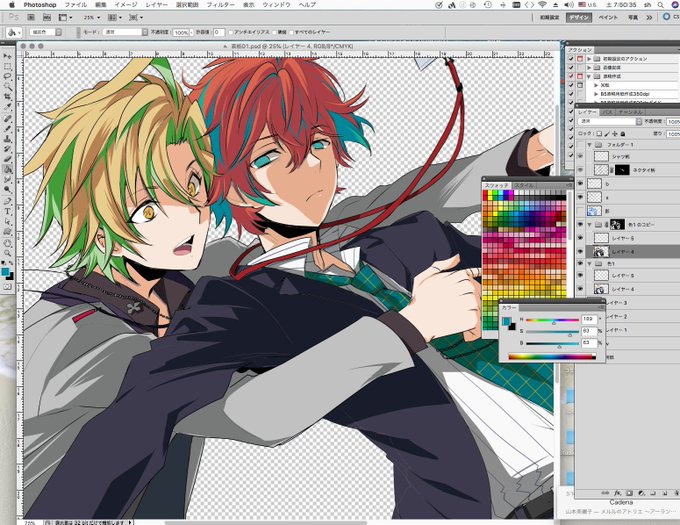Screen dimensions: 680x525
Task: Choose the ペイント workspace button
Action: point(608,18)
